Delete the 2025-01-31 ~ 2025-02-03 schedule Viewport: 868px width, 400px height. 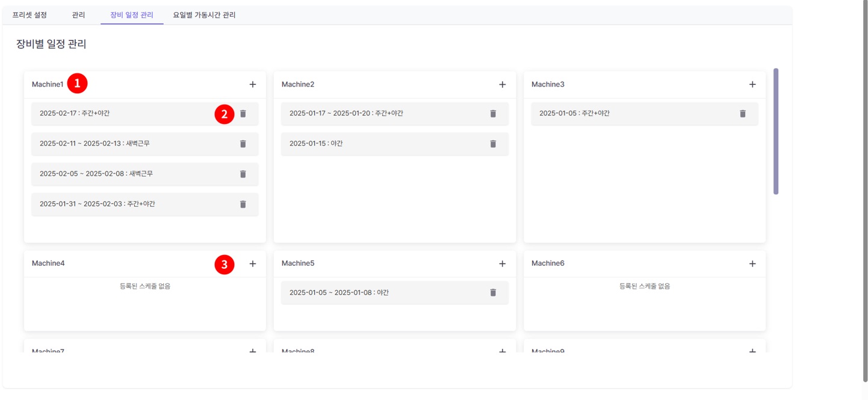point(243,205)
